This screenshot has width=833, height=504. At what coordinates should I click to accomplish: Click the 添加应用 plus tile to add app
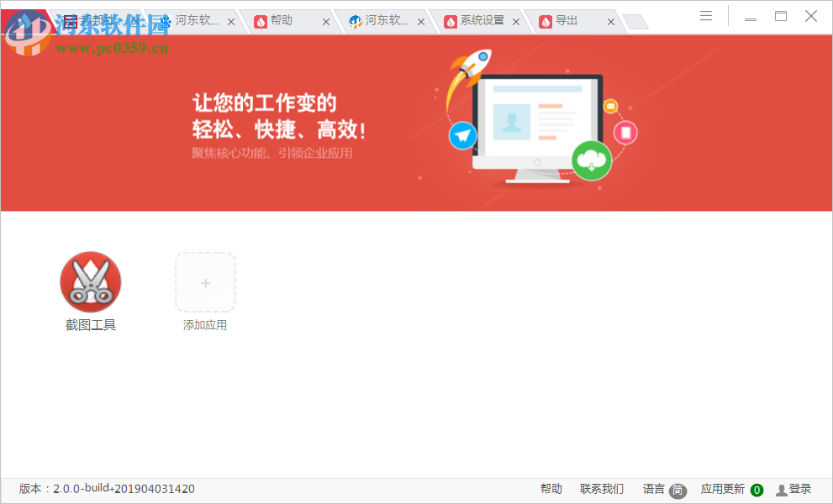(204, 281)
